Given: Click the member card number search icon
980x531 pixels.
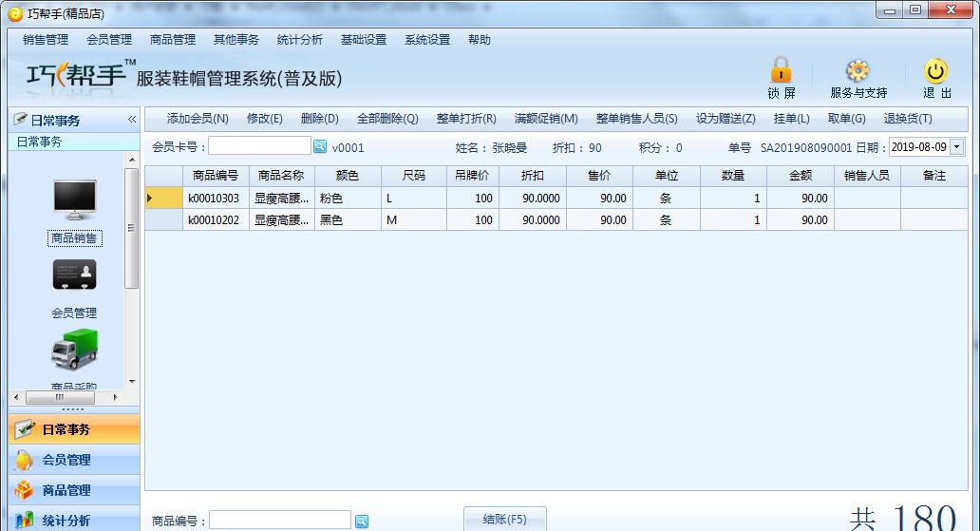Looking at the screenshot, I should [320, 146].
